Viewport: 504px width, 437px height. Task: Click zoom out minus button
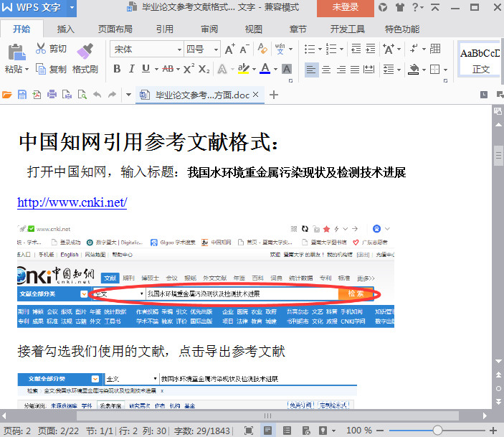380,431
